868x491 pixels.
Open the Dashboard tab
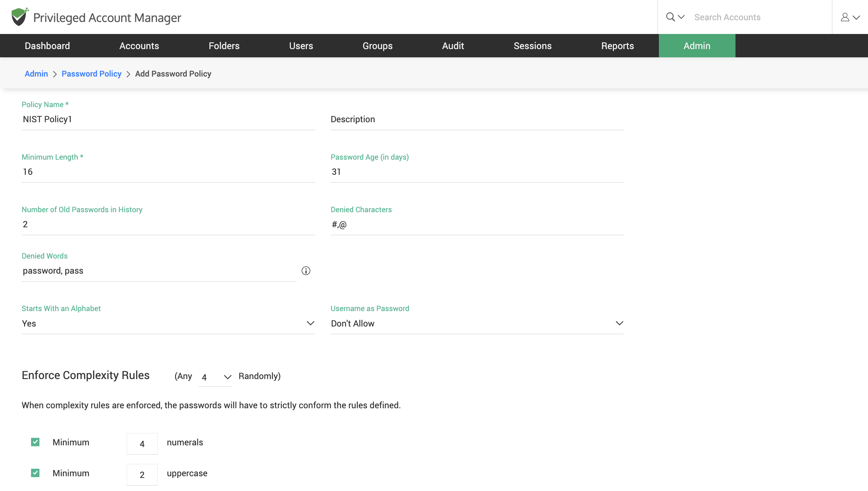click(x=47, y=46)
